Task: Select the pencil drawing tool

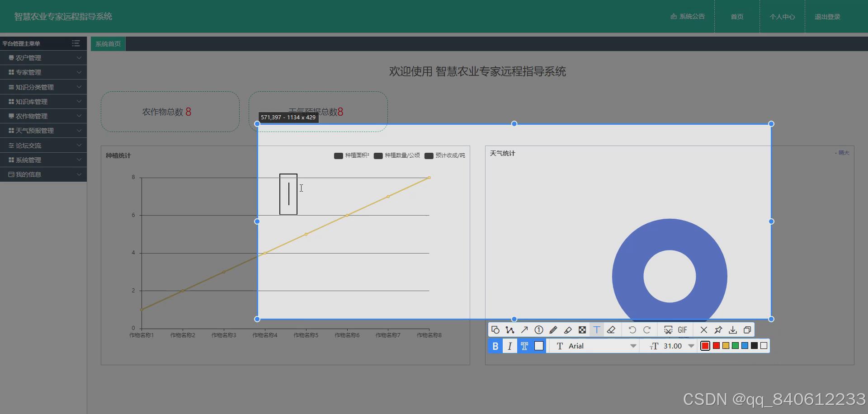Action: pos(553,330)
